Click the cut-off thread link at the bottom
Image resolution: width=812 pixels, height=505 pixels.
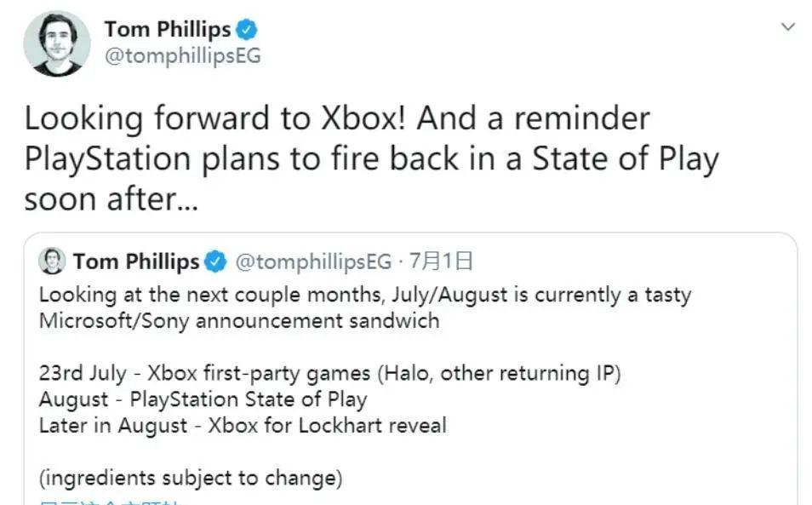click(x=109, y=502)
